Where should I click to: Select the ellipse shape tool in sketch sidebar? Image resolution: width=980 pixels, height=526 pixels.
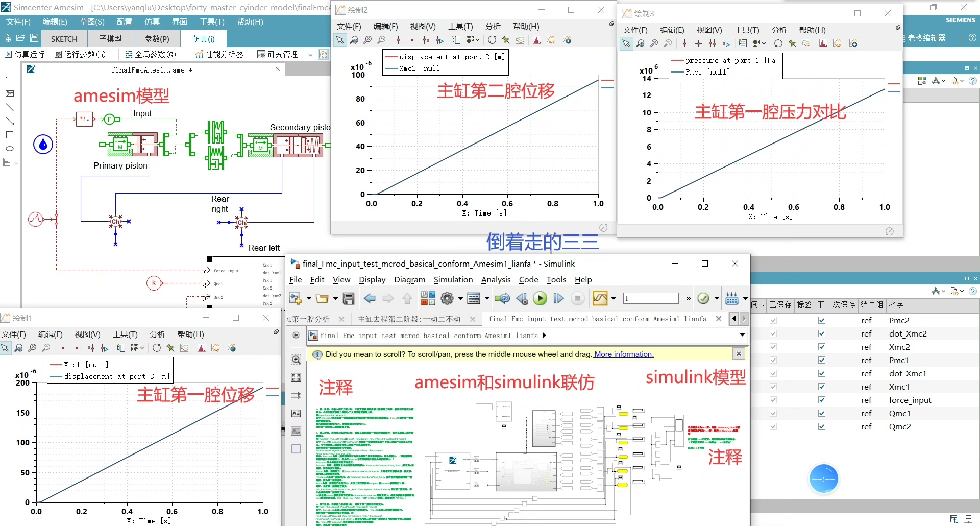[10, 149]
